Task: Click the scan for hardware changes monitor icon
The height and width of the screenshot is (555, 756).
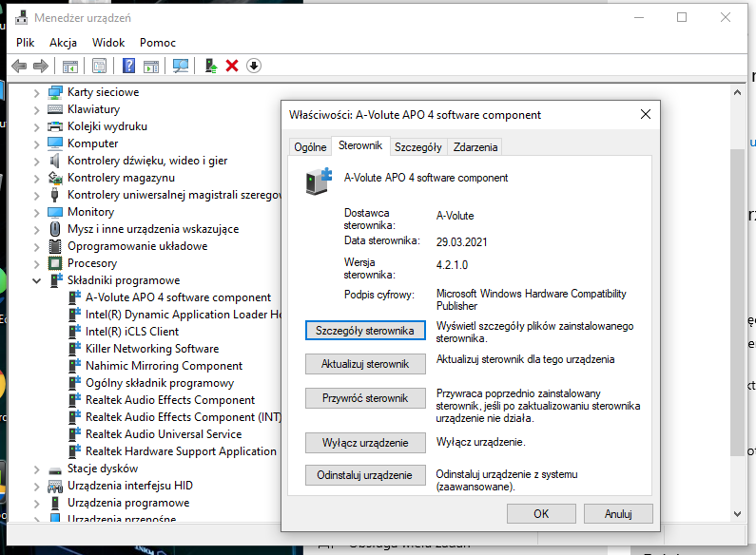Action: click(x=181, y=66)
